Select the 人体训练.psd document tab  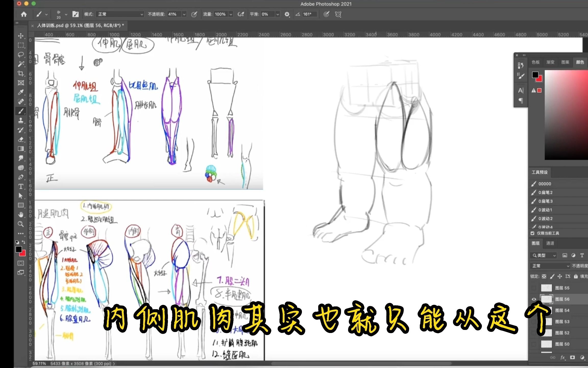(80, 25)
